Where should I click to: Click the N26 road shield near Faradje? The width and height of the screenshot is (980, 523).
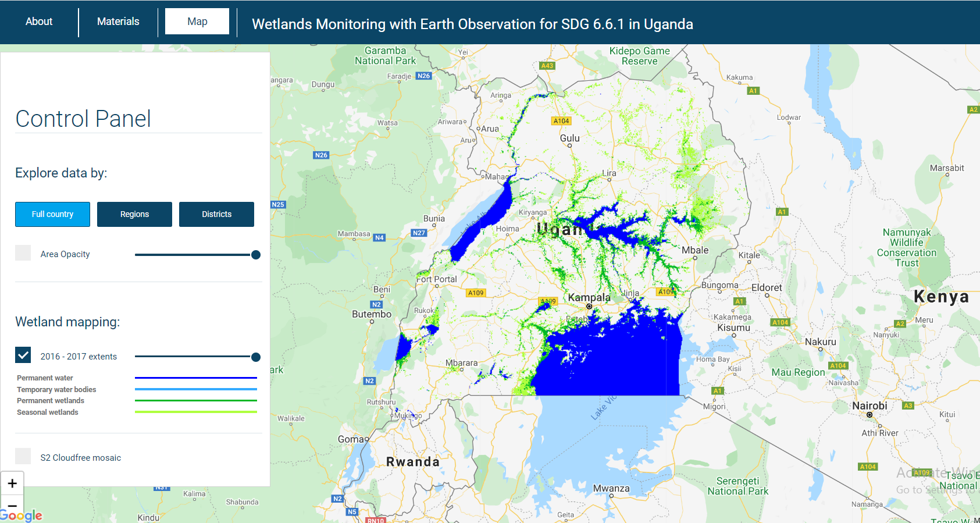coord(424,76)
